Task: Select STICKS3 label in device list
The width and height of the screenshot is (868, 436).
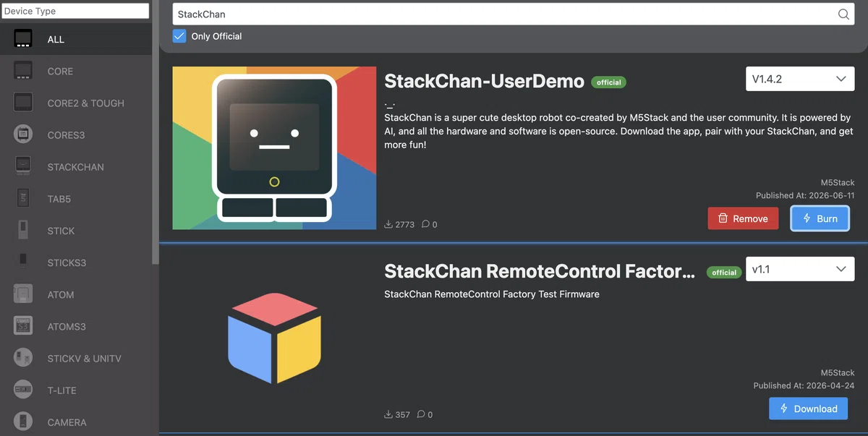Action: click(67, 262)
